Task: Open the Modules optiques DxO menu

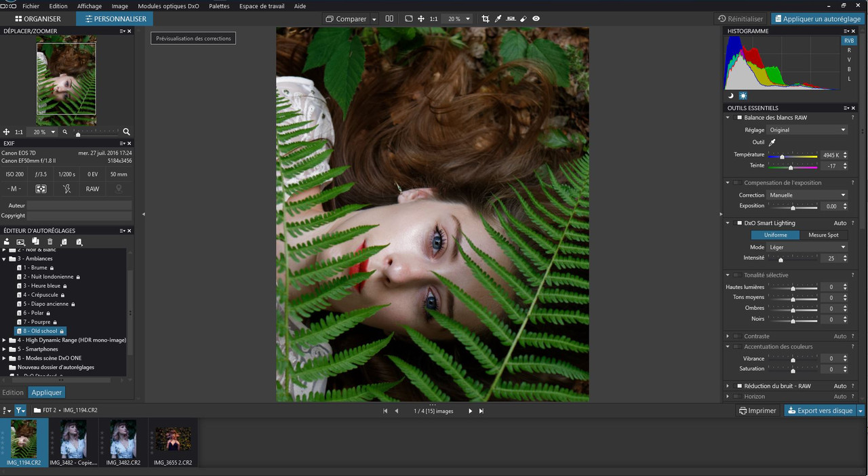Action: click(x=168, y=6)
